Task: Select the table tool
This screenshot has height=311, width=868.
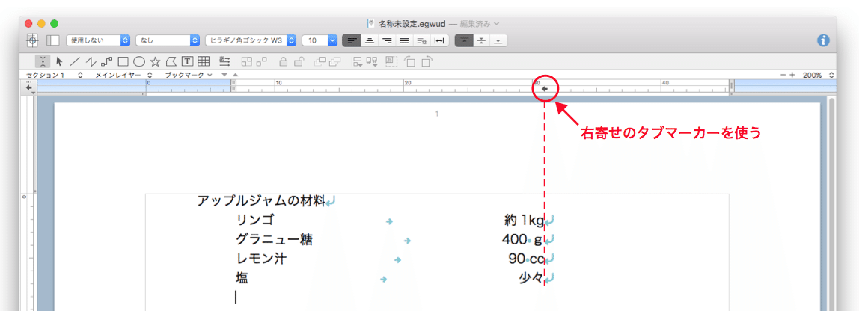Action: click(x=204, y=61)
